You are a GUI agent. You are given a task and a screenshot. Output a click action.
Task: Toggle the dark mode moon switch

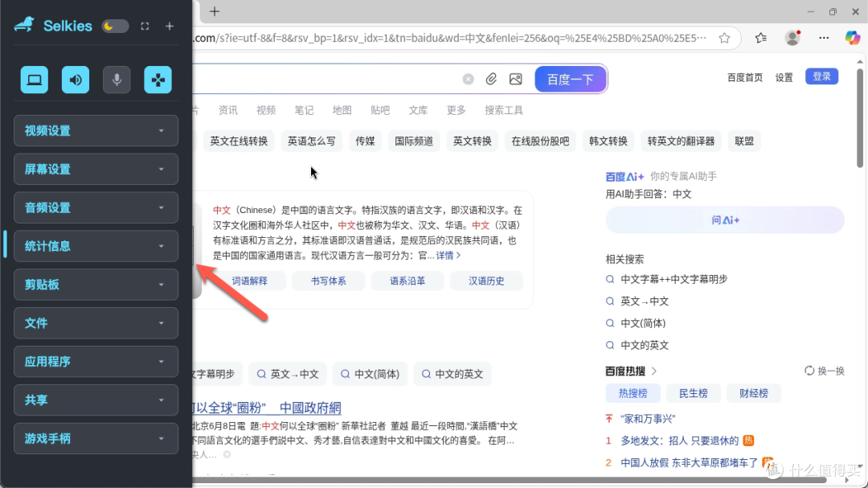click(114, 26)
